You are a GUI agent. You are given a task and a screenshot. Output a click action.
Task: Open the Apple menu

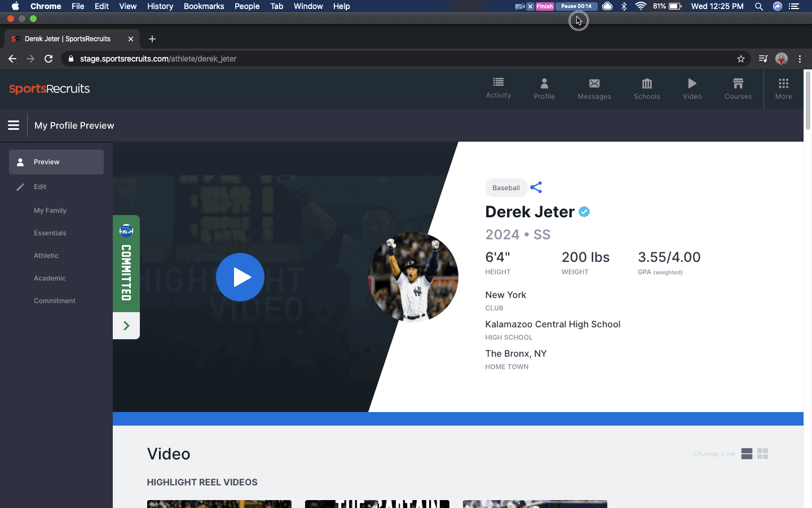pyautogui.click(x=15, y=6)
